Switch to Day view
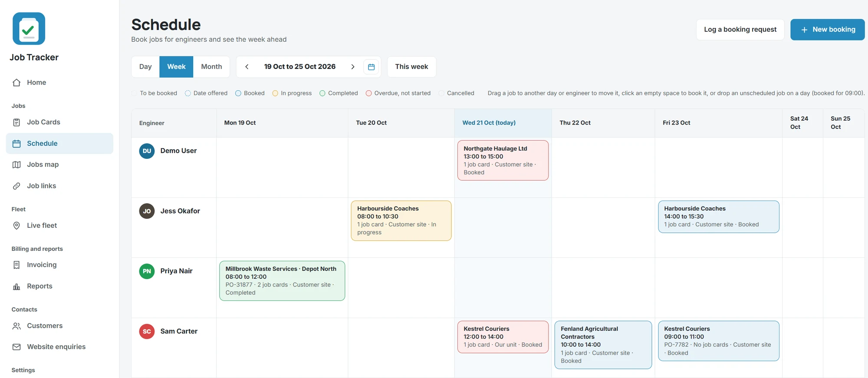This screenshot has height=378, width=868. tap(145, 67)
